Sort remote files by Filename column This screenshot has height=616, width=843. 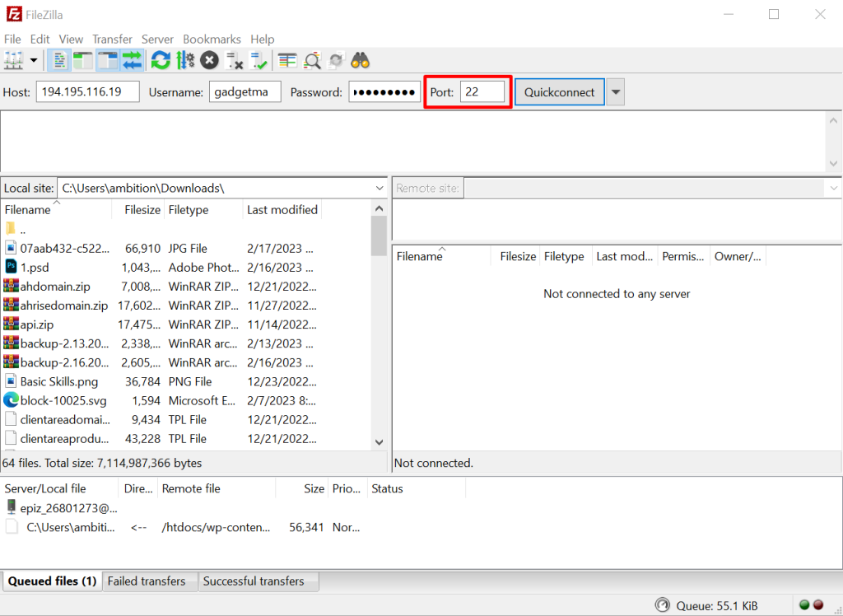pos(441,257)
